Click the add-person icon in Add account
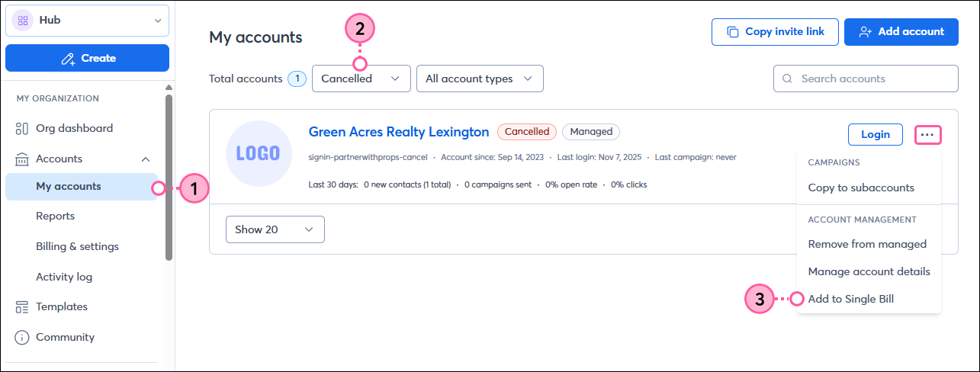 coord(865,32)
